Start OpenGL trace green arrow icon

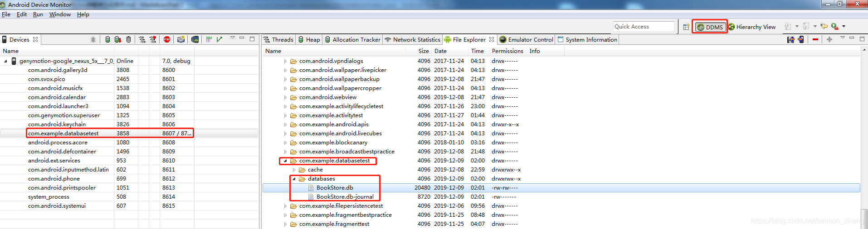click(219, 39)
